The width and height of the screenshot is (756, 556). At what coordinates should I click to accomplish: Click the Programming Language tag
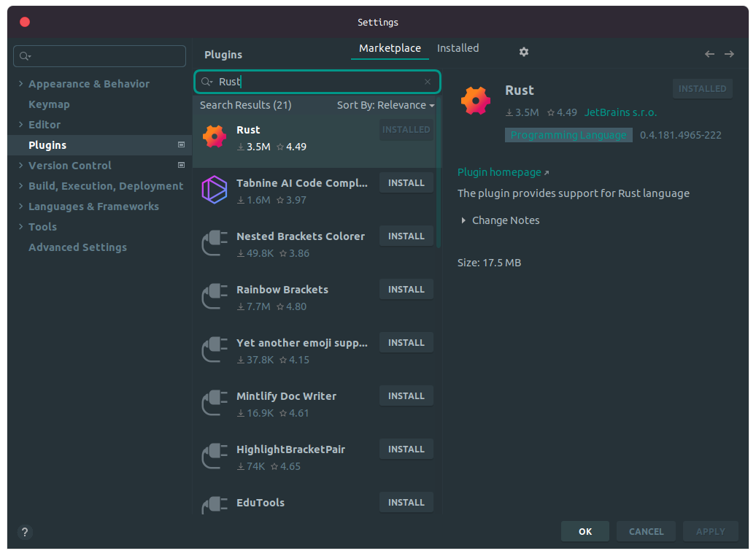(568, 135)
